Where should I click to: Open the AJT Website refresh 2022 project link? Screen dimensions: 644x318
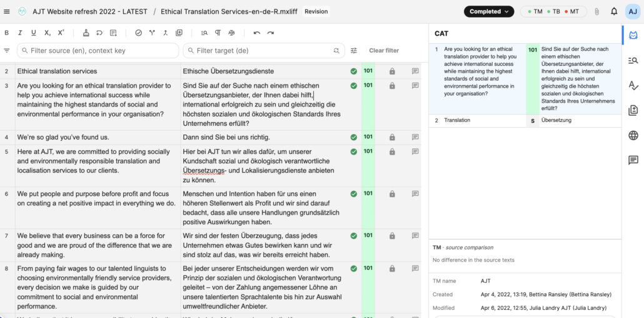90,11
